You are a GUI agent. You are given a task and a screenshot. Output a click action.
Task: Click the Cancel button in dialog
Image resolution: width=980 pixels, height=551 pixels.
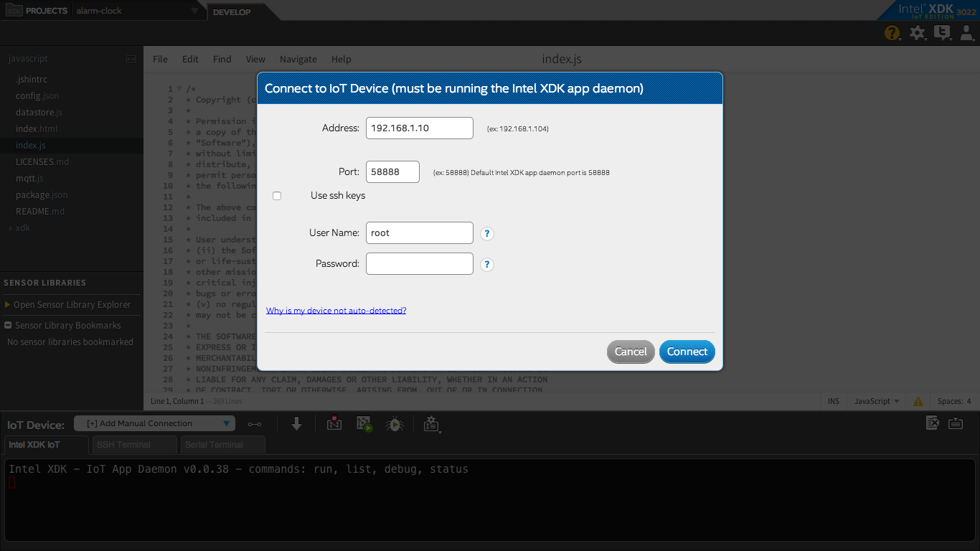tap(631, 352)
